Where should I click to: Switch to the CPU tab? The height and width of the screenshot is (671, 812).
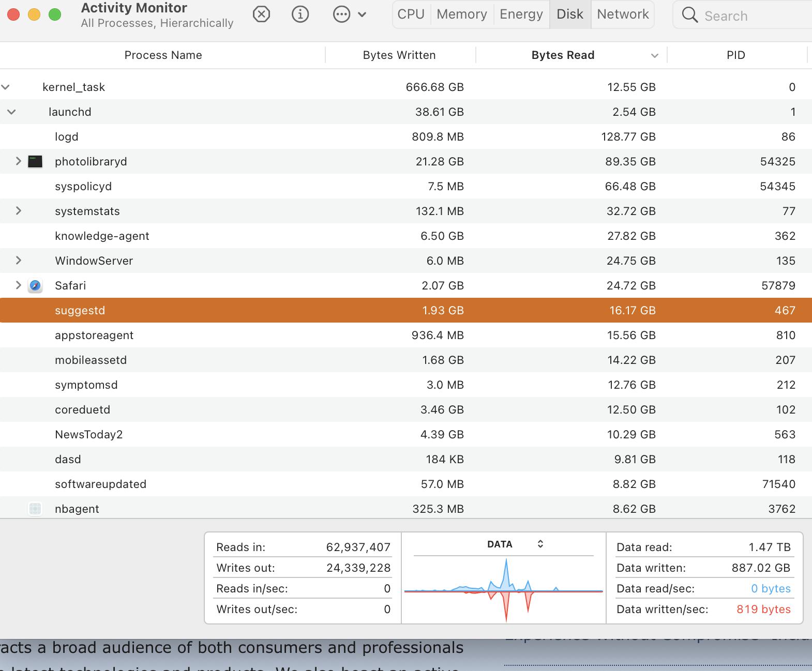[x=411, y=14]
